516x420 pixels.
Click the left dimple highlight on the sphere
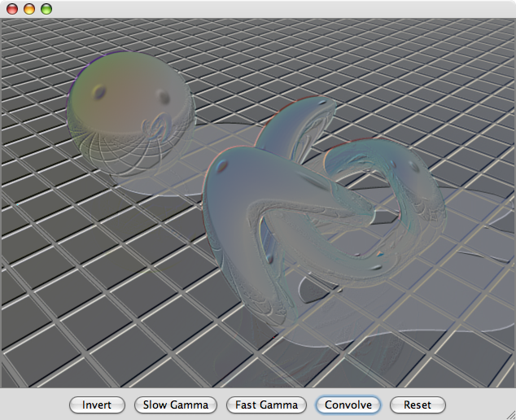click(100, 94)
